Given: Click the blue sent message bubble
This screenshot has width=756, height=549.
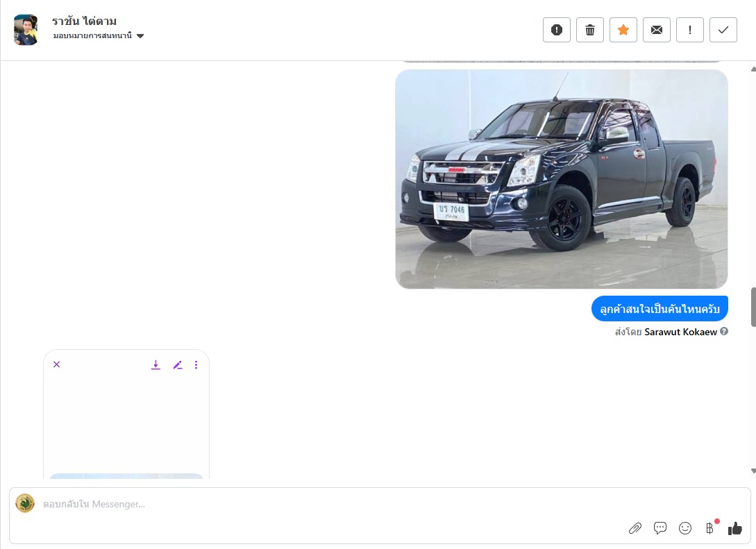Looking at the screenshot, I should (660, 309).
